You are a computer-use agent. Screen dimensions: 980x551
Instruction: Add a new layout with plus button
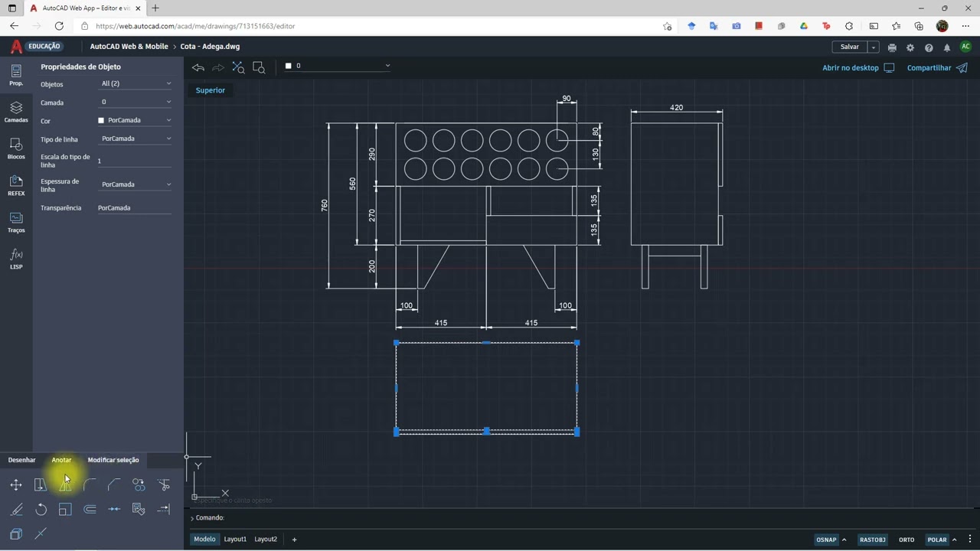[x=294, y=540]
